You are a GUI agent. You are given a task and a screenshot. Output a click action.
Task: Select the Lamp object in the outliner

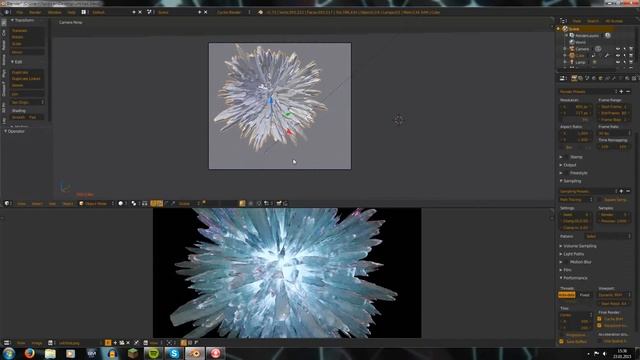click(580, 62)
